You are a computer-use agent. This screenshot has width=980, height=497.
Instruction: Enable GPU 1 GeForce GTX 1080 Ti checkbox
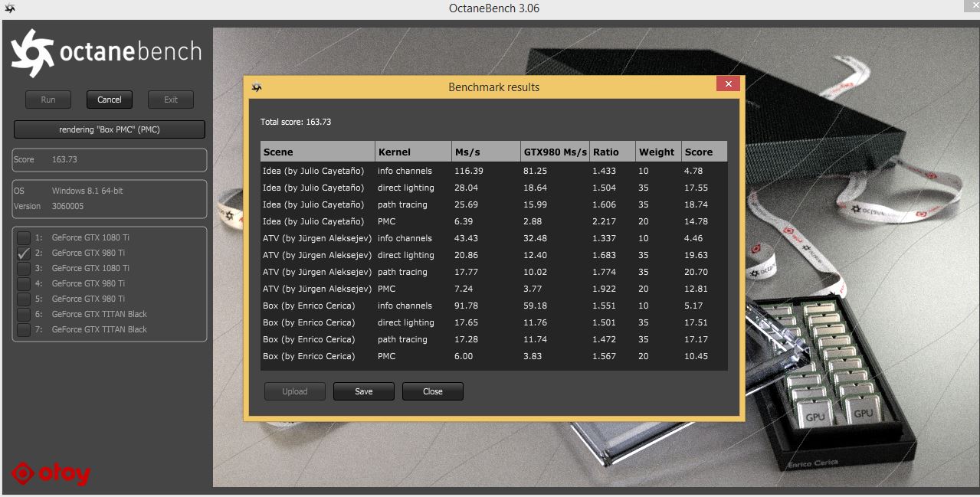(24, 237)
